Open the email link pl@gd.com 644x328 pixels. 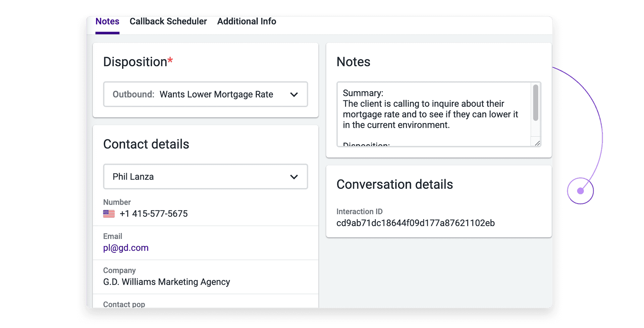[125, 248]
